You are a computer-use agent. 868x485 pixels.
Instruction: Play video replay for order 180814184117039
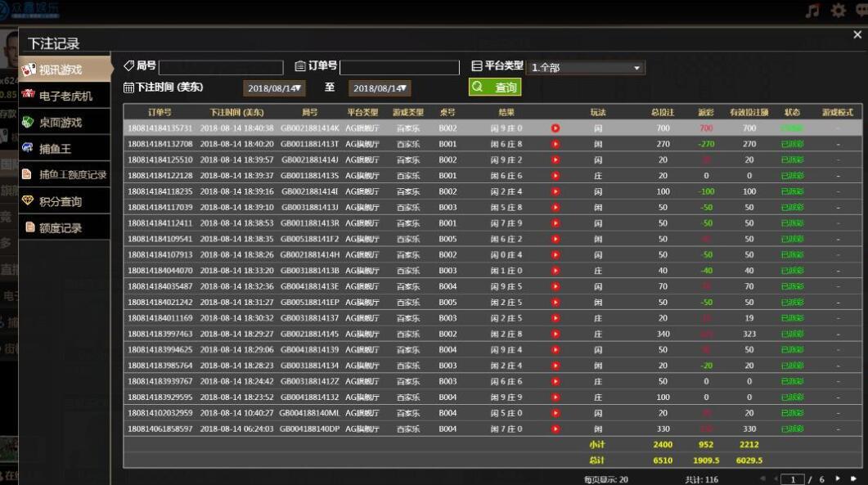[x=555, y=208]
